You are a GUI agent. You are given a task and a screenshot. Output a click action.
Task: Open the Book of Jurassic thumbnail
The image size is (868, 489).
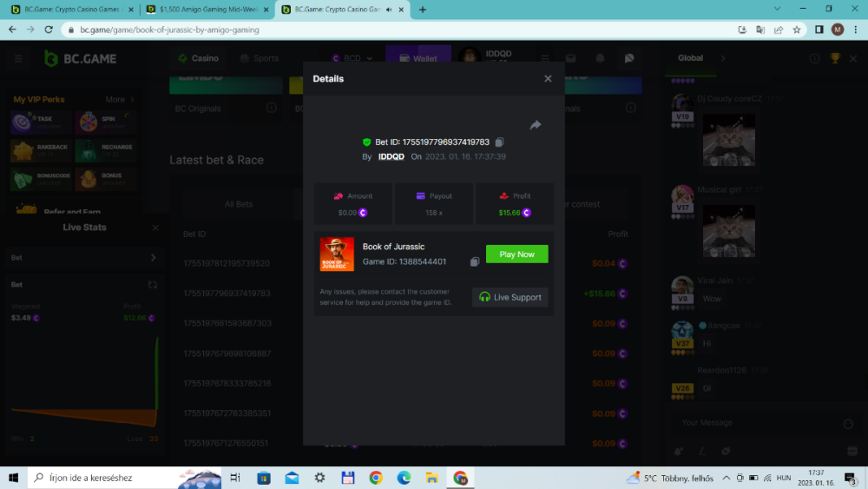pyautogui.click(x=337, y=254)
